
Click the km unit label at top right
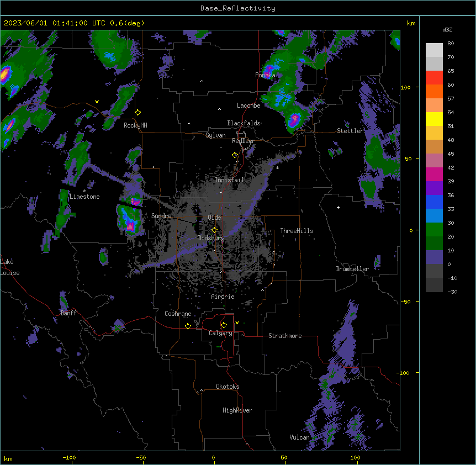(411, 23)
